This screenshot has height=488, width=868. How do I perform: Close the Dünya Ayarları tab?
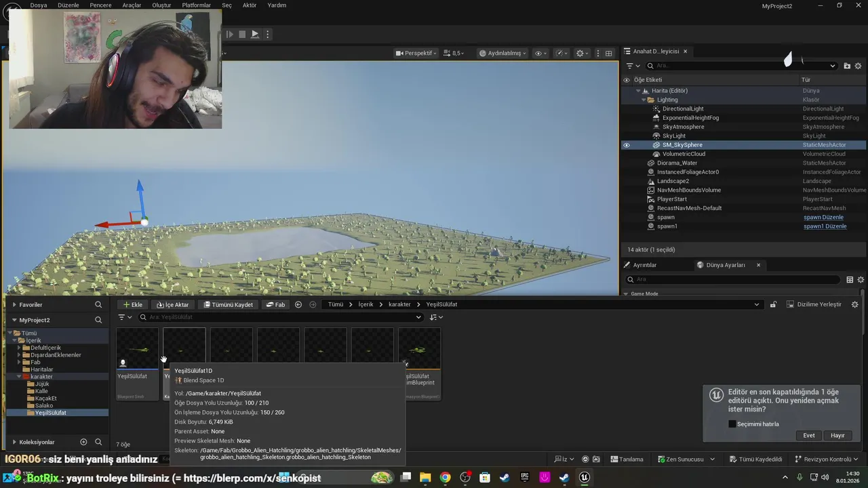coord(758,265)
